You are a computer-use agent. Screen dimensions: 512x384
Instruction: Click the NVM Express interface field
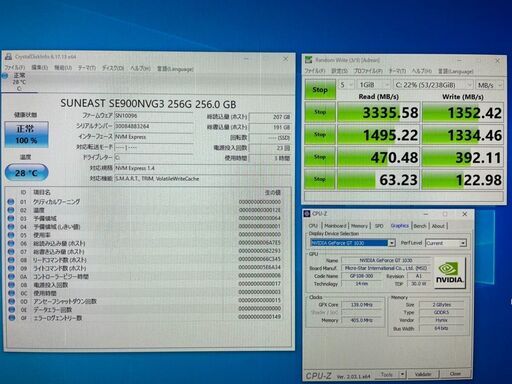coord(154,137)
